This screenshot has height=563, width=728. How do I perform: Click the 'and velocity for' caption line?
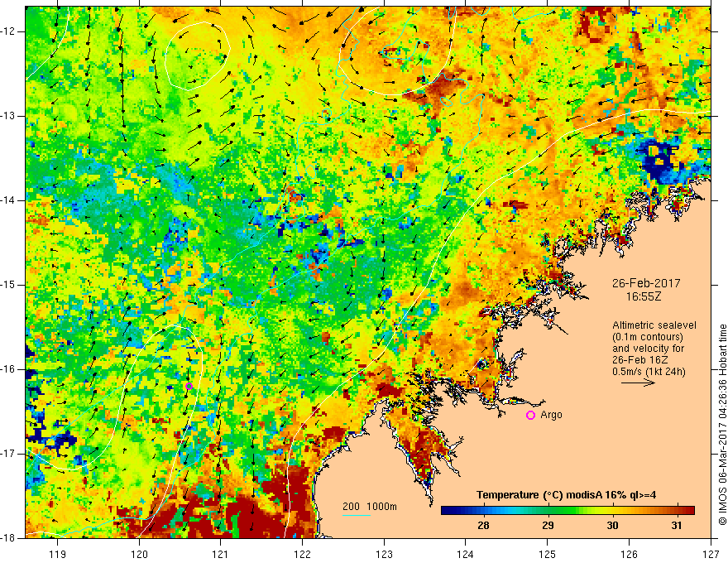pyautogui.click(x=648, y=349)
